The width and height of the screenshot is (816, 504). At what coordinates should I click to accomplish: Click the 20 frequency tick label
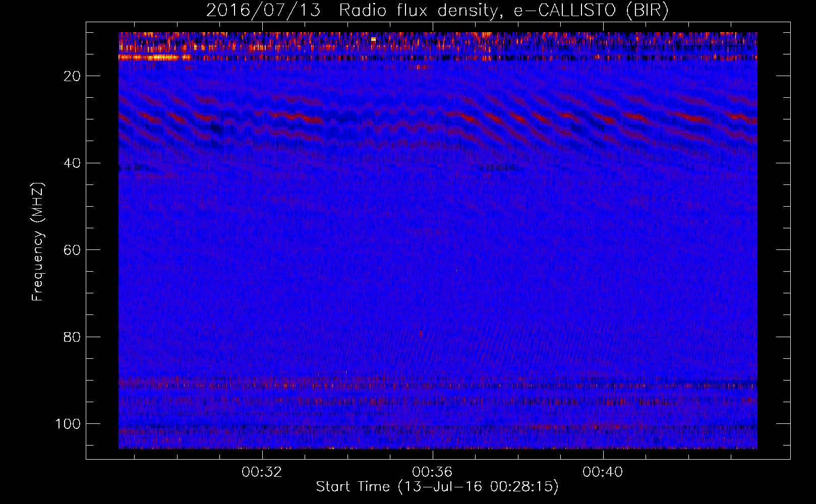(x=73, y=76)
